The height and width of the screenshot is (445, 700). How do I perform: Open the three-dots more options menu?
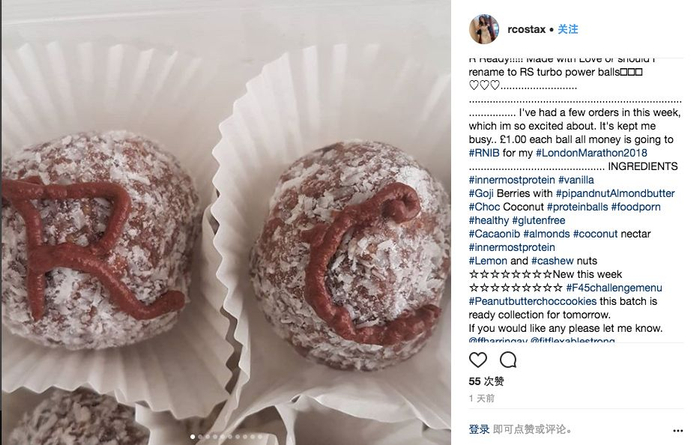click(678, 431)
